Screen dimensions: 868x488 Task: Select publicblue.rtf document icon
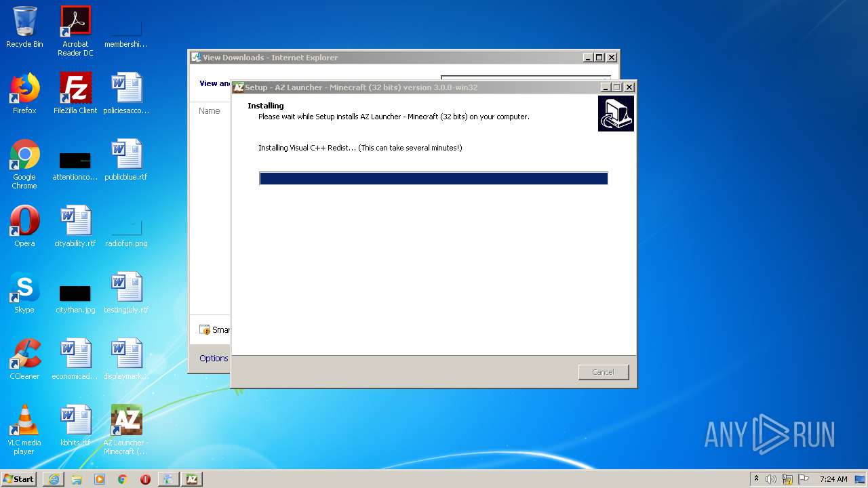pyautogui.click(x=126, y=160)
